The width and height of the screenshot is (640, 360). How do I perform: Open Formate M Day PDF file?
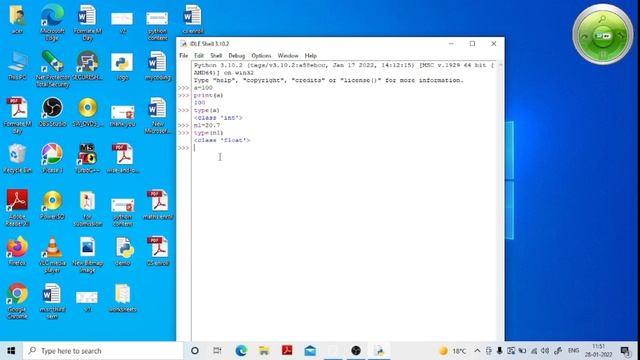(x=17, y=115)
